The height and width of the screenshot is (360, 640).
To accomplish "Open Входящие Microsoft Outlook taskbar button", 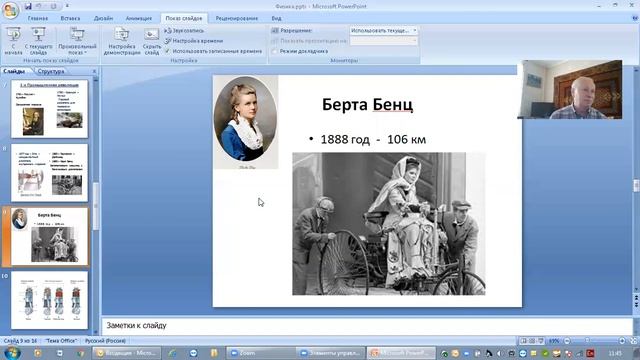I will [x=126, y=353].
